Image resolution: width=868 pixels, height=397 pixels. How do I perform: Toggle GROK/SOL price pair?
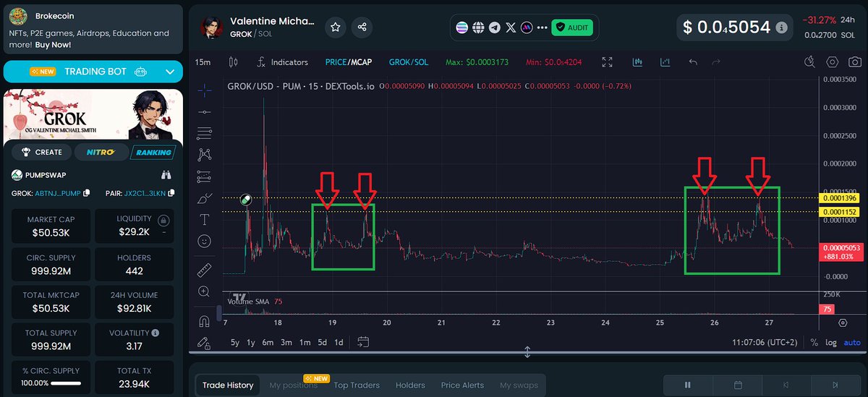(408, 62)
